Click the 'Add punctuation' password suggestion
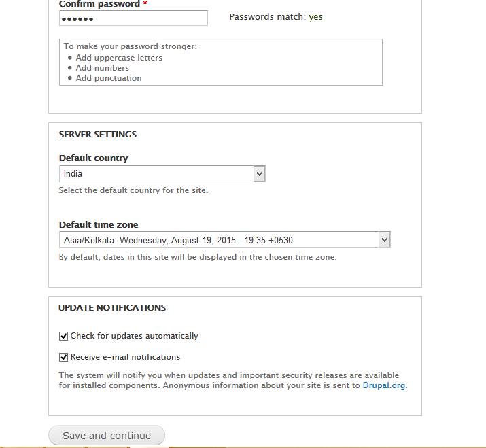 coord(109,78)
